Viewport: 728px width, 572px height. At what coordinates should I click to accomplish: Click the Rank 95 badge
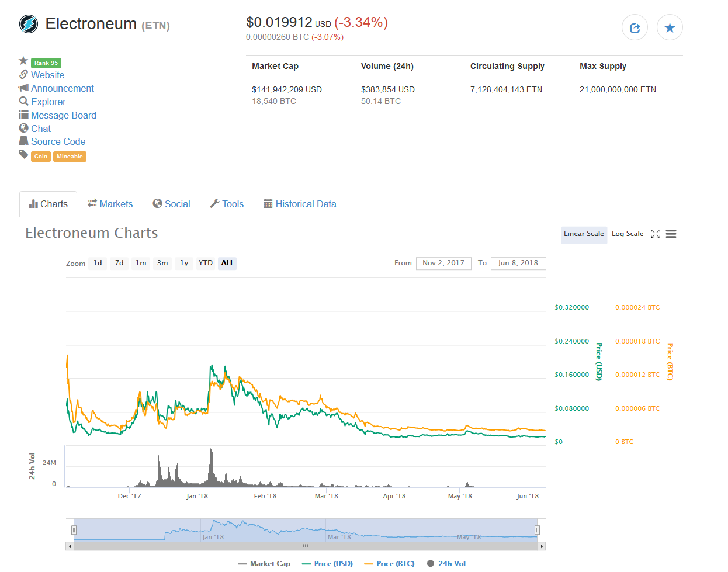(46, 63)
